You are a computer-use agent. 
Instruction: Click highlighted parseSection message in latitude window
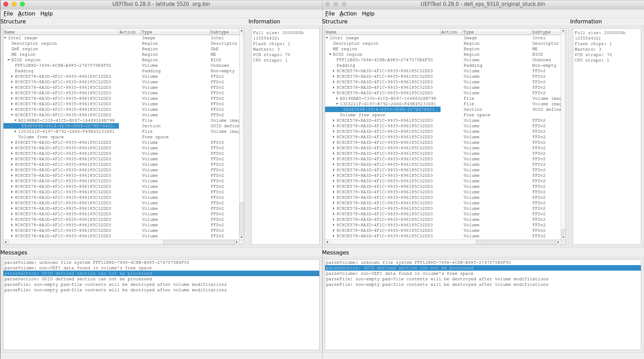click(161, 273)
